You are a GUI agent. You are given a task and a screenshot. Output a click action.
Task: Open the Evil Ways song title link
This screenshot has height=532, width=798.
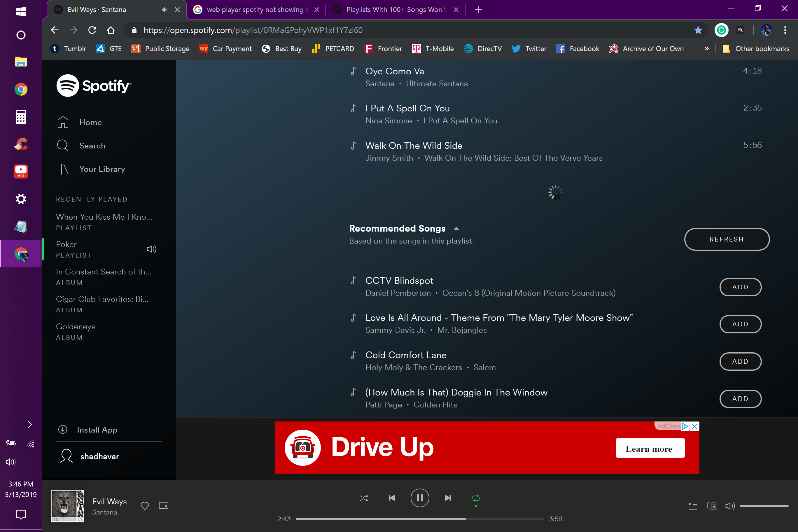pos(109,501)
